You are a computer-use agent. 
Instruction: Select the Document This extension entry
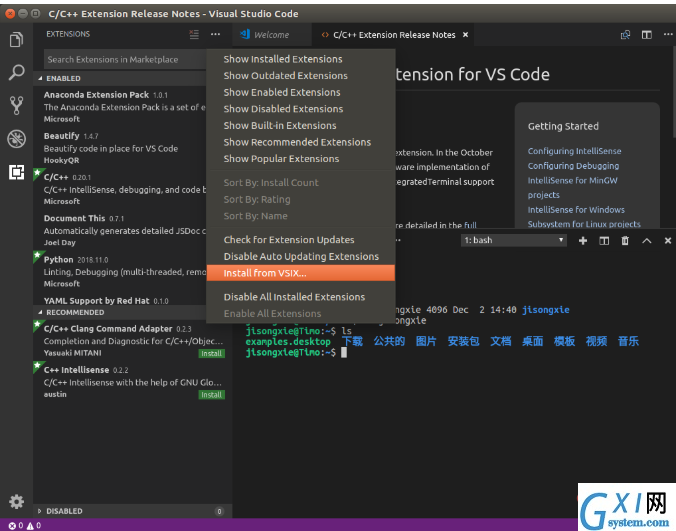[x=121, y=230]
